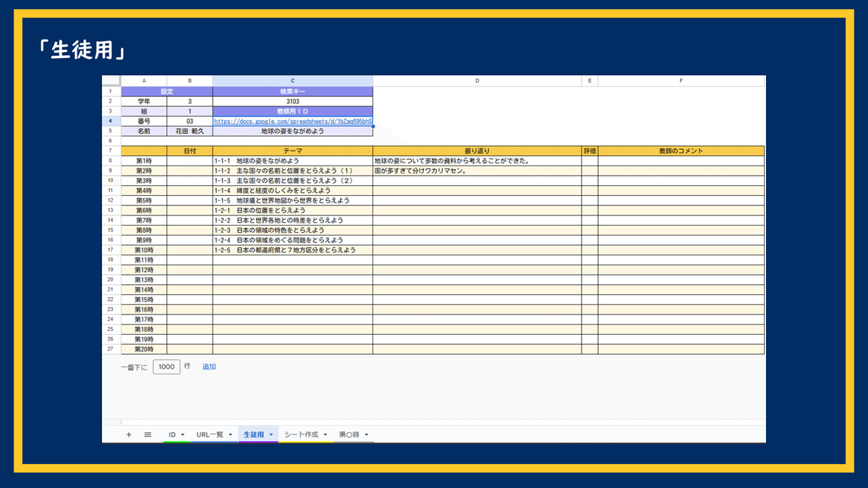Select row 1 header number
868x488 pixels.
(x=111, y=92)
